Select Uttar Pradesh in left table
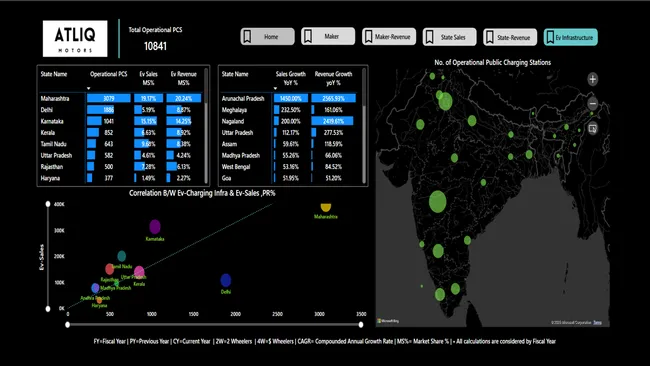650x366 pixels. click(121, 155)
